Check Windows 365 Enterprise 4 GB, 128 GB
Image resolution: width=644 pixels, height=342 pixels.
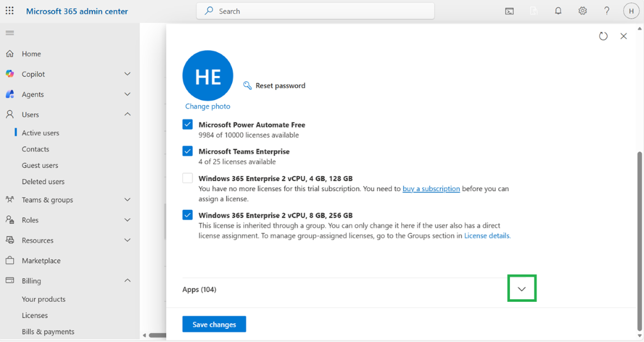(187, 178)
